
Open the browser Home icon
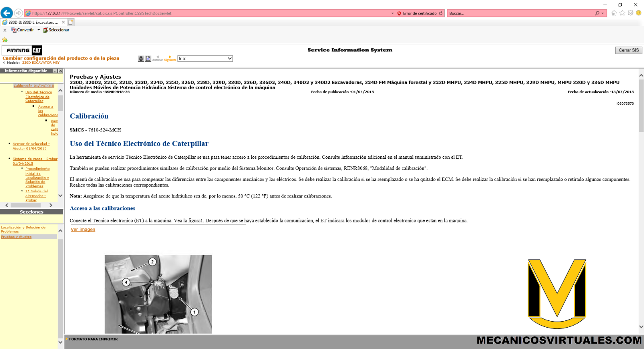pyautogui.click(x=614, y=13)
